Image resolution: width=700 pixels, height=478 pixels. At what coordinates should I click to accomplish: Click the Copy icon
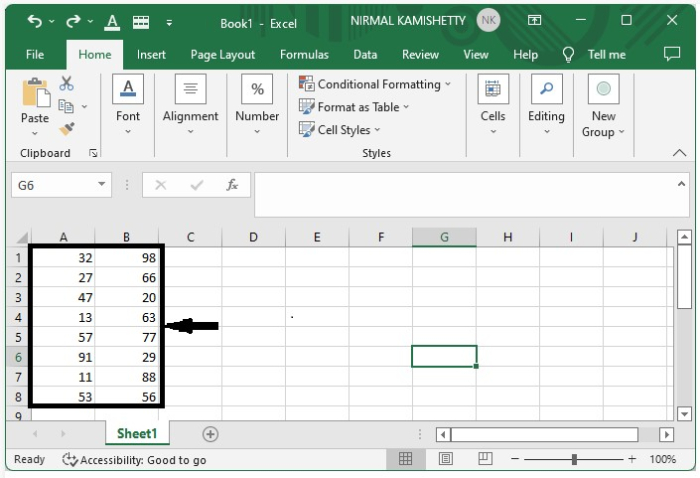click(66, 106)
